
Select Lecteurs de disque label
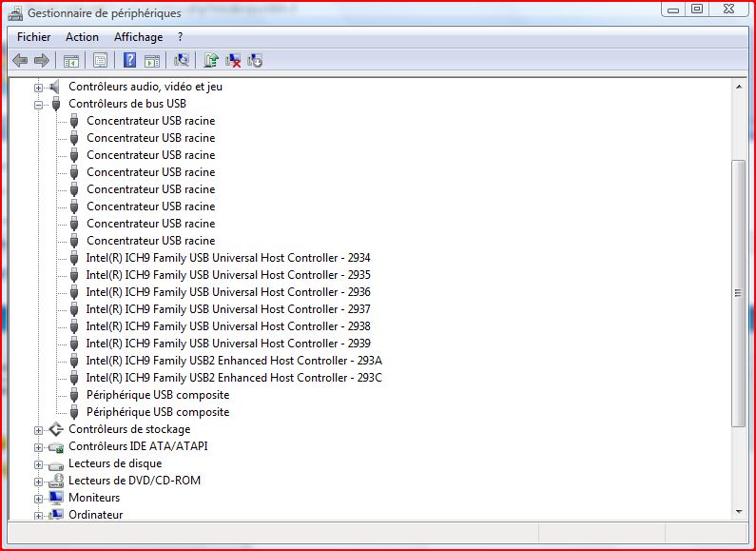tap(115, 463)
